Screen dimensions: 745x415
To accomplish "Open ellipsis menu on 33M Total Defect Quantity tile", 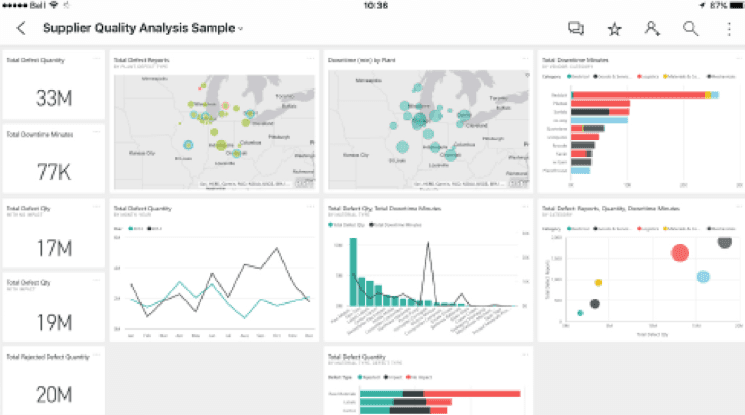I will tap(97, 58).
